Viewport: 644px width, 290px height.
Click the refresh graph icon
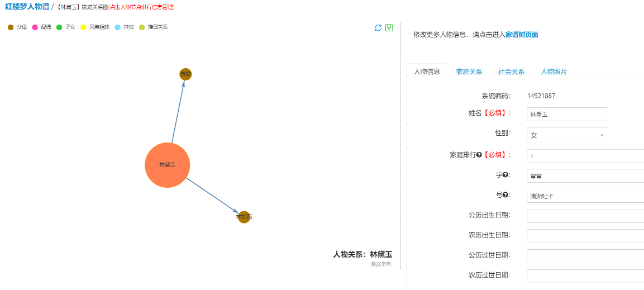tap(378, 27)
